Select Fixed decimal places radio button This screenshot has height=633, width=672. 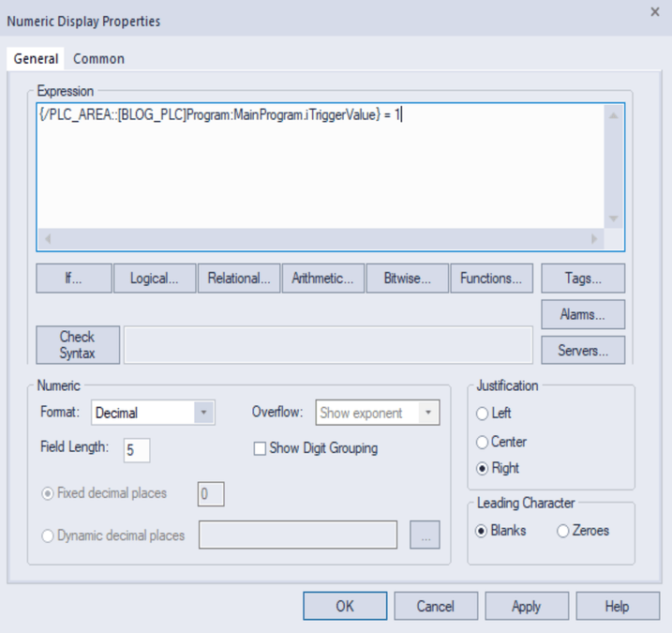tap(47, 493)
